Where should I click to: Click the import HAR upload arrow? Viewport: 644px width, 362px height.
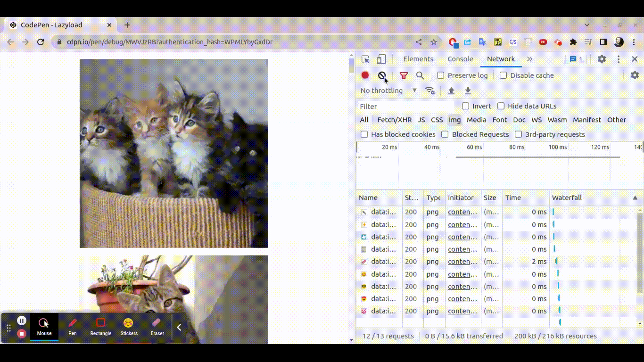tap(451, 90)
